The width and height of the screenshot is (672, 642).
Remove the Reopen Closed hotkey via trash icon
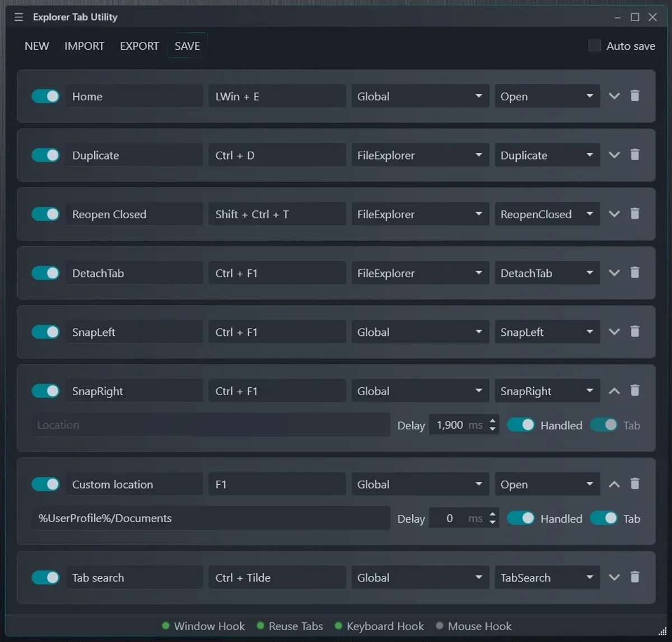pyautogui.click(x=634, y=213)
